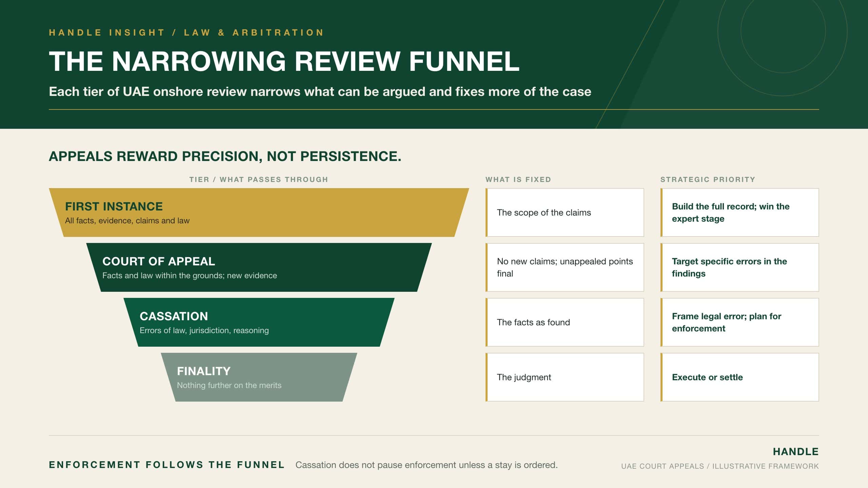
Task: Click 'Cassation does not pause enforcement unless a stay is ordered.'
Action: tap(427, 465)
